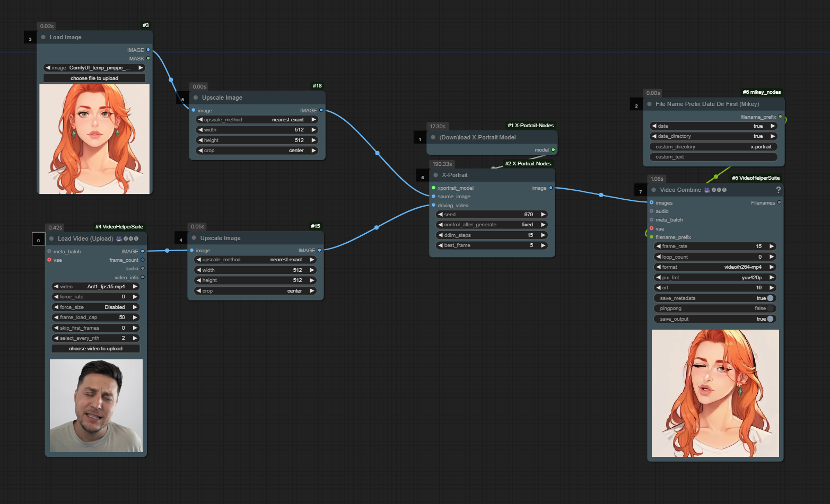Click the image input port of Upscale Image #15
The image size is (830, 504).
[x=192, y=250]
